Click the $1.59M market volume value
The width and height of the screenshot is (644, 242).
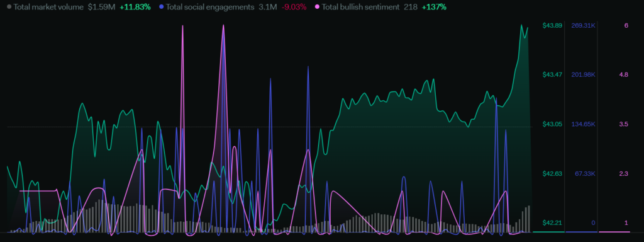coord(101,7)
